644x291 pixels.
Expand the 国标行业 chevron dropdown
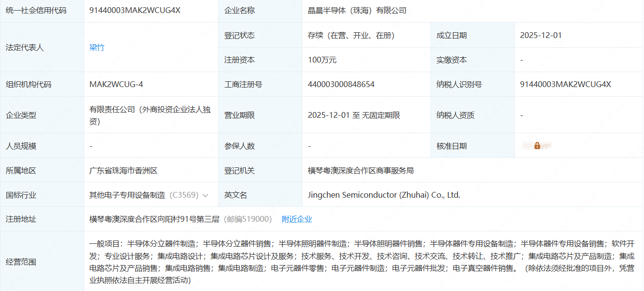coord(206,195)
